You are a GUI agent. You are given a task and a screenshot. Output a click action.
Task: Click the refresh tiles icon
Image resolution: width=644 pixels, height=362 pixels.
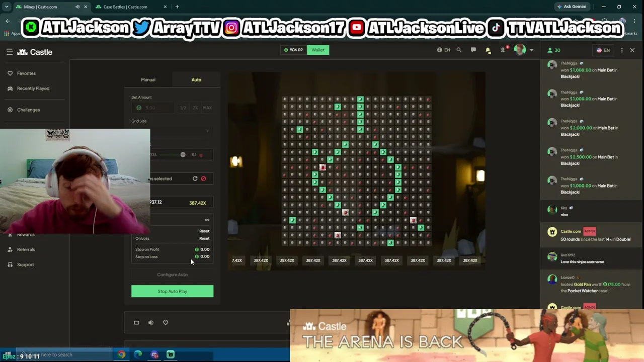[x=195, y=178]
